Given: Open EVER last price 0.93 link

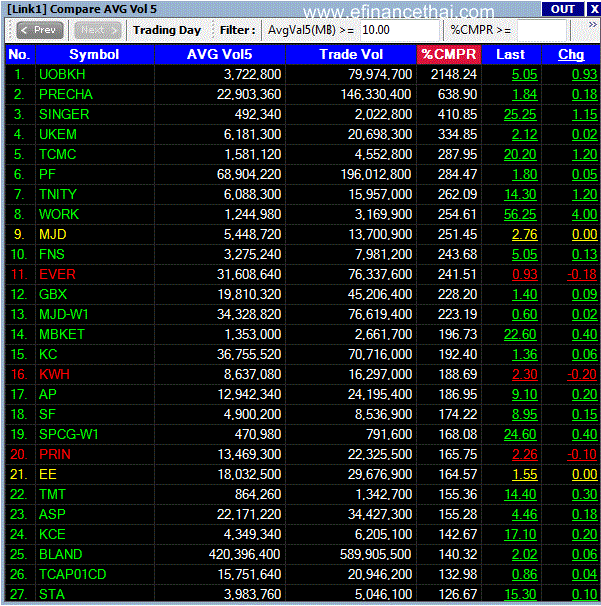Looking at the screenshot, I should click(524, 274).
